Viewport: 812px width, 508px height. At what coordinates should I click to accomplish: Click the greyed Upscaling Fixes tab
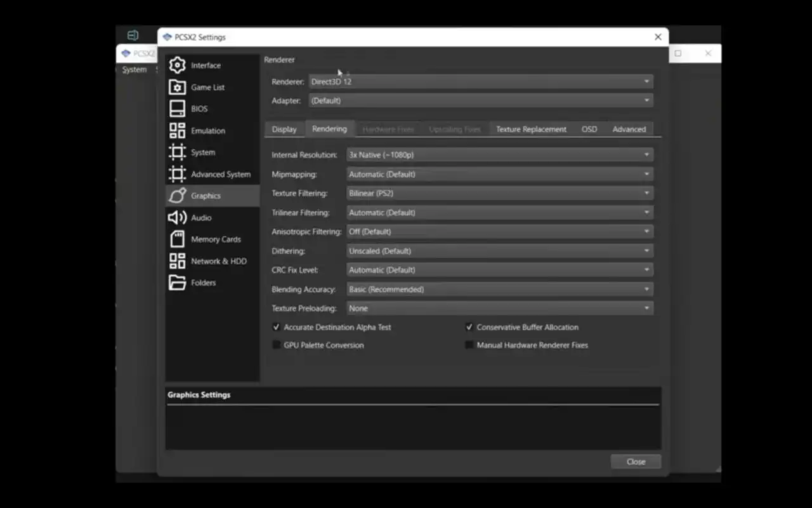pyautogui.click(x=455, y=129)
